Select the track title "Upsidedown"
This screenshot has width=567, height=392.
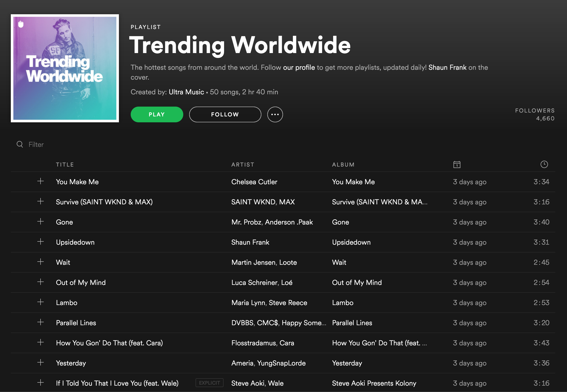tap(75, 242)
